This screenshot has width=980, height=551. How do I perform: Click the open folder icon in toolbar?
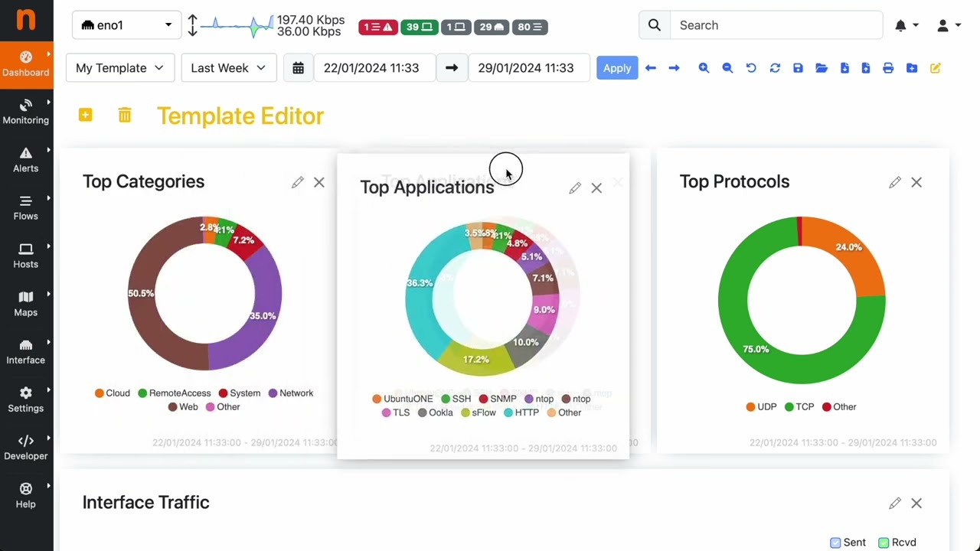[x=822, y=68]
